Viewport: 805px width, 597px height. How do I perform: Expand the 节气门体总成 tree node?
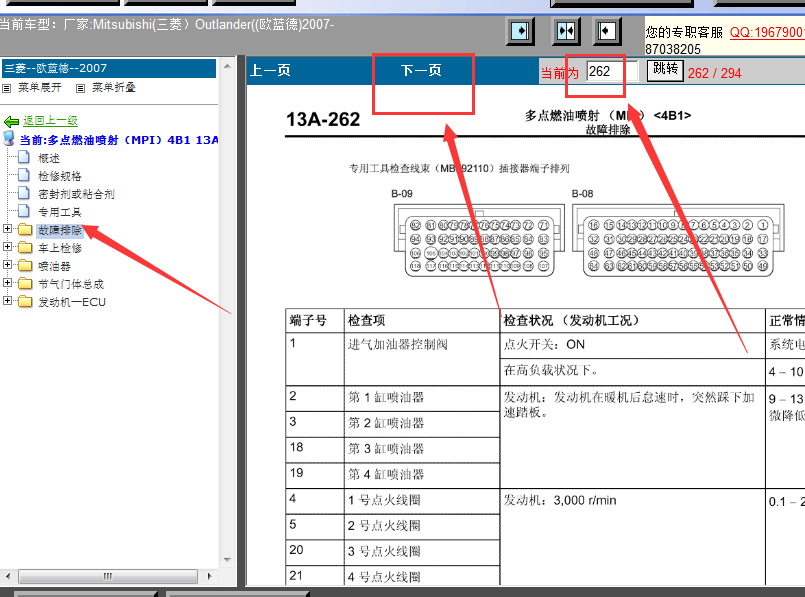point(7,283)
